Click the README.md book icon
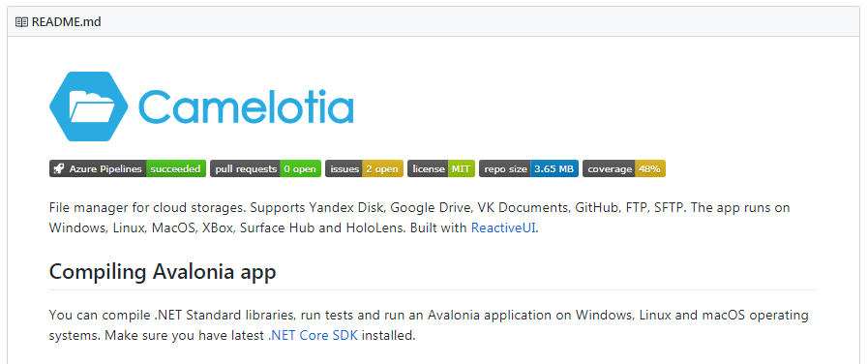This screenshot has width=868, height=364. pos(21,22)
